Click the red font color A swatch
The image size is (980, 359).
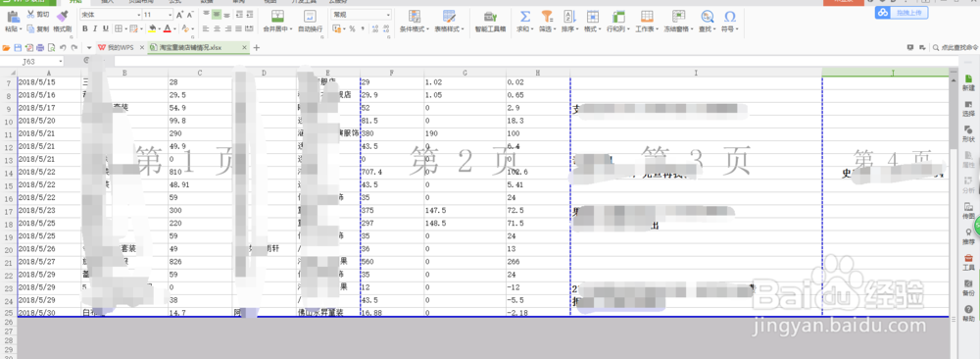click(x=167, y=28)
